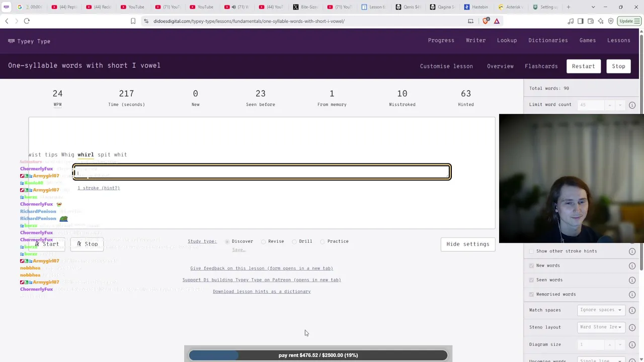644x362 pixels.
Task: Open the Upcoming words dropdown
Action: coord(601,359)
